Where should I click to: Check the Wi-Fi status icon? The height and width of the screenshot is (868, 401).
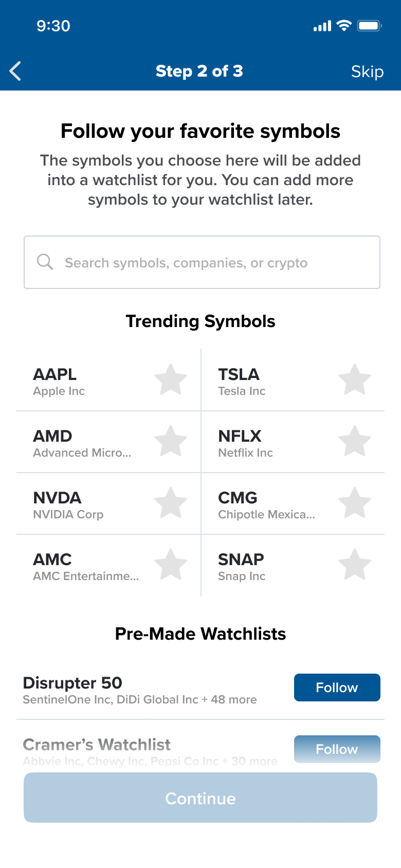click(344, 25)
